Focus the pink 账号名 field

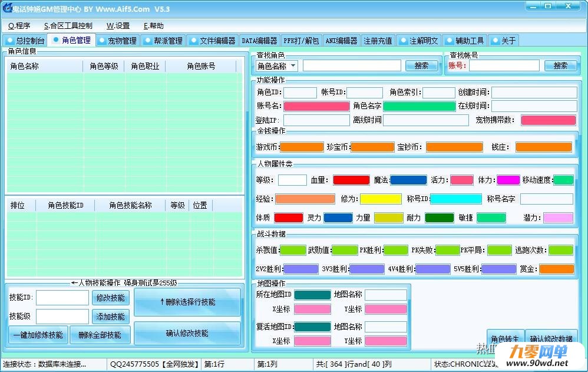[316, 106]
